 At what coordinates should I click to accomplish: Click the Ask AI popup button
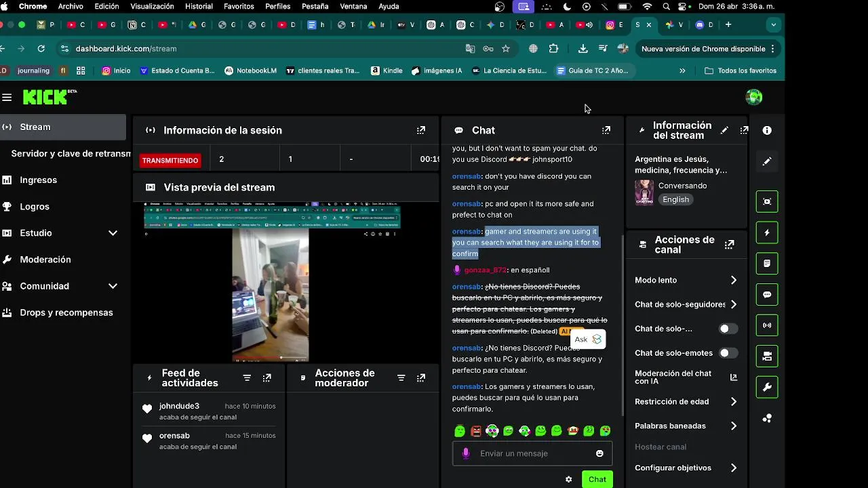[588, 340]
